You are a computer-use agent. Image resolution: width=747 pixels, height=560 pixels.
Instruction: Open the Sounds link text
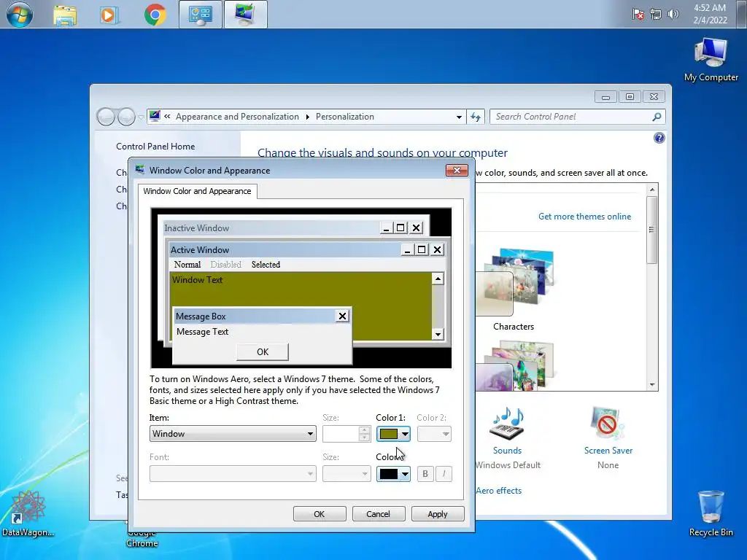tap(507, 451)
